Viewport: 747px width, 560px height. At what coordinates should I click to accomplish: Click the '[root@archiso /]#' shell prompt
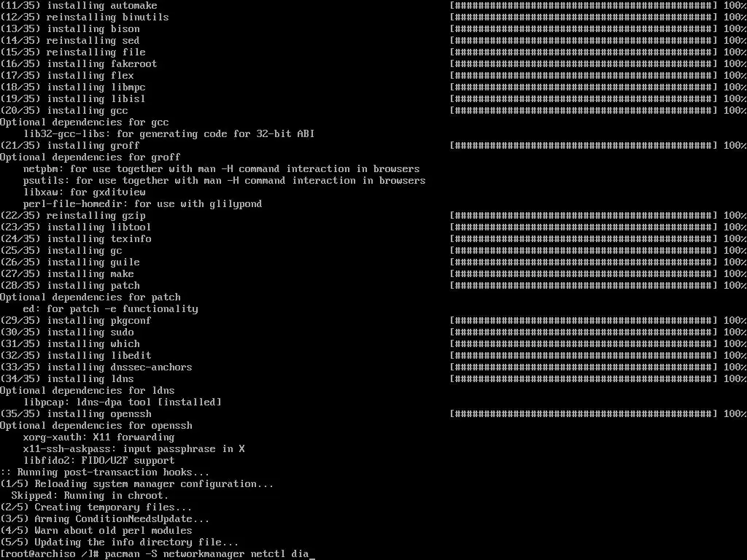click(x=49, y=554)
